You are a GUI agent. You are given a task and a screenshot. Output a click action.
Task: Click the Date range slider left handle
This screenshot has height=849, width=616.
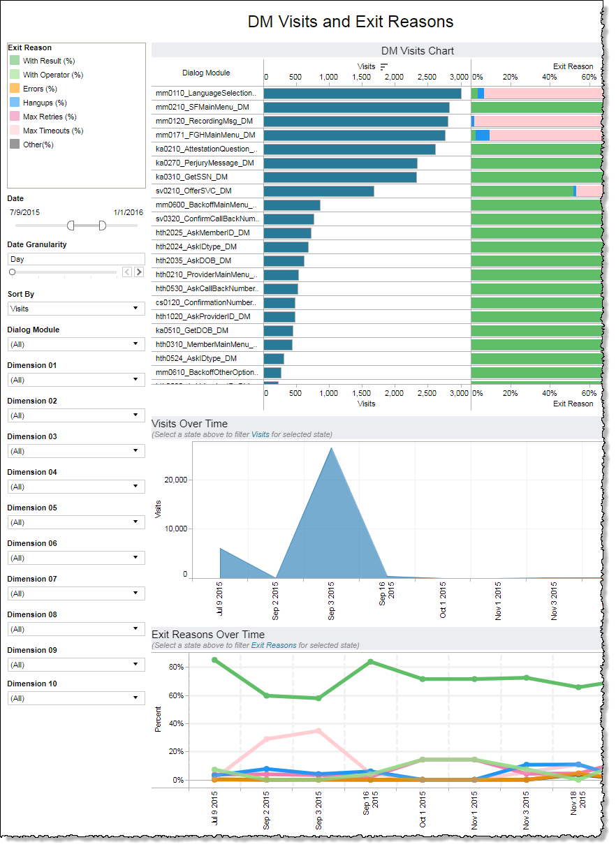[71, 225]
